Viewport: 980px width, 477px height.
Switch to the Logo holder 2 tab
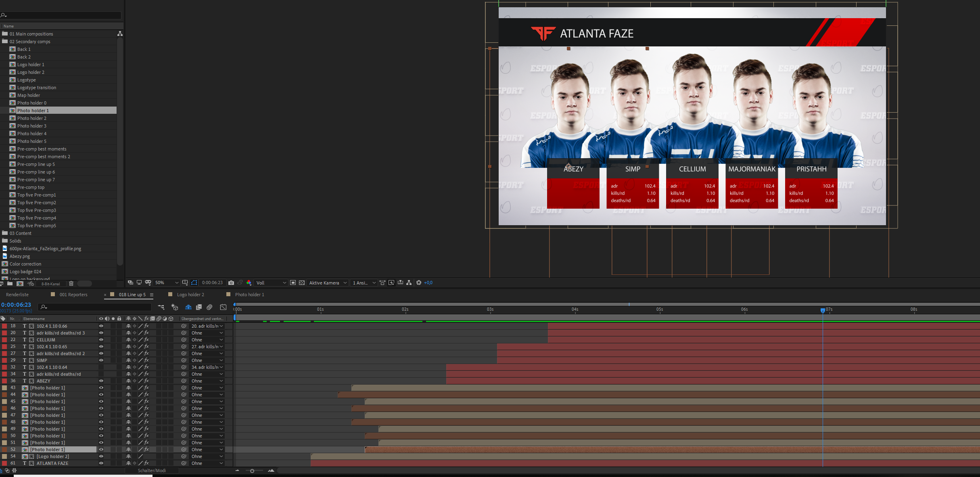tap(190, 295)
